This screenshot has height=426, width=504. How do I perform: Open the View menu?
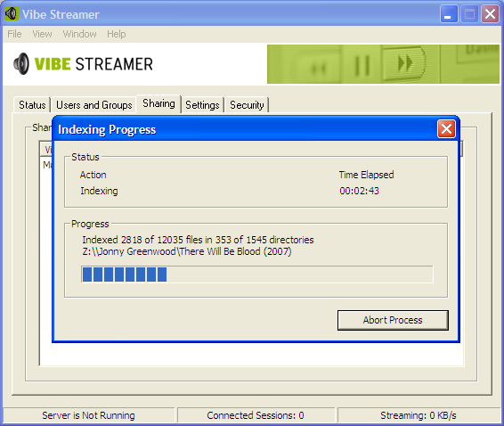click(42, 34)
